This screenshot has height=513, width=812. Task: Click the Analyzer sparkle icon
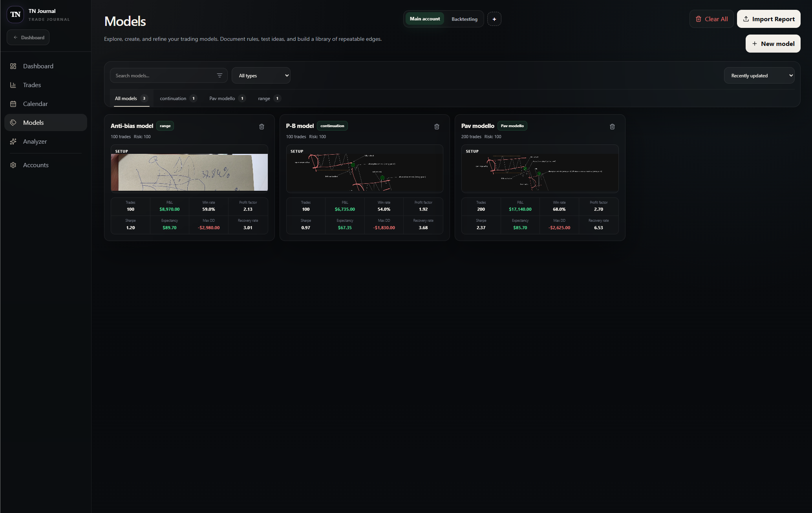[13, 141]
